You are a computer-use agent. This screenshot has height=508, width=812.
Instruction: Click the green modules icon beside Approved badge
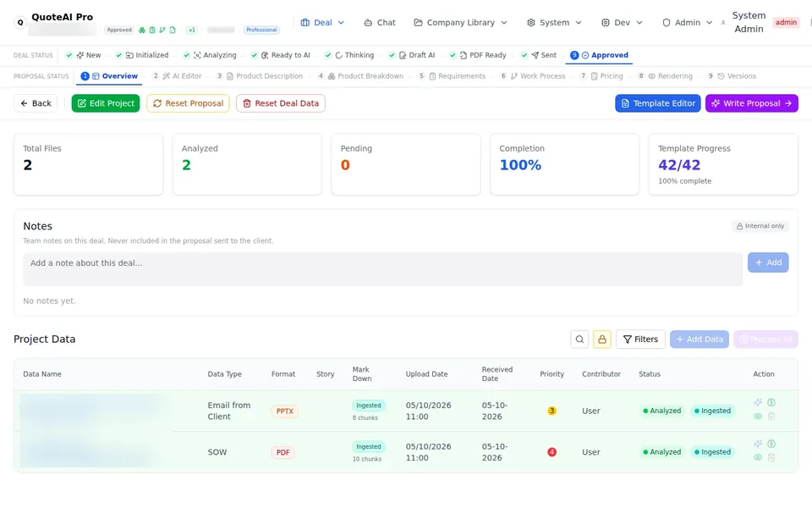coord(142,30)
